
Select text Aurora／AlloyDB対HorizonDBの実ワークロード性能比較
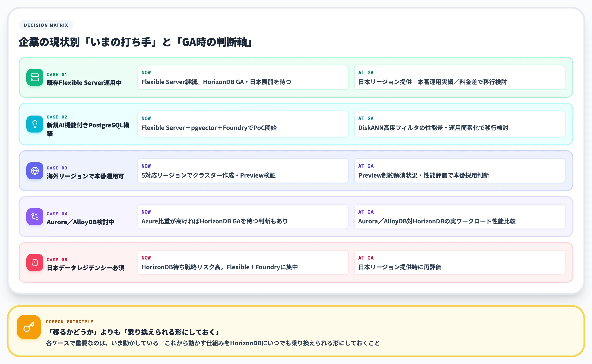pos(437,221)
